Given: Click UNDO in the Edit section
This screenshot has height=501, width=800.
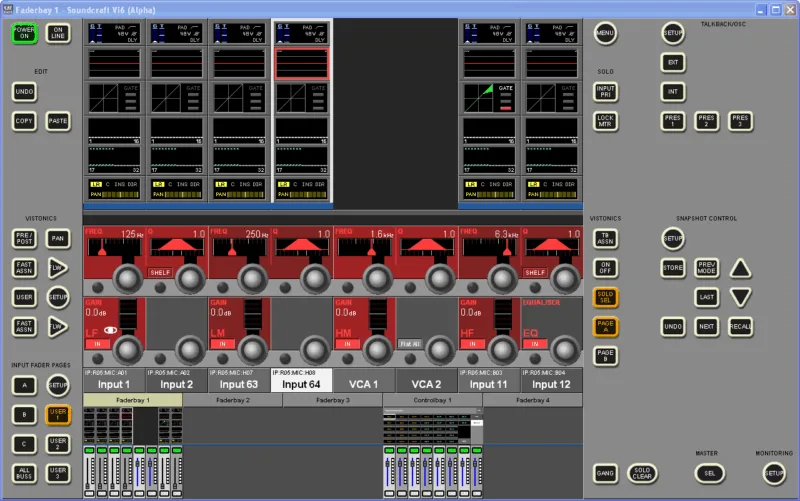Looking at the screenshot, I should tap(24, 92).
